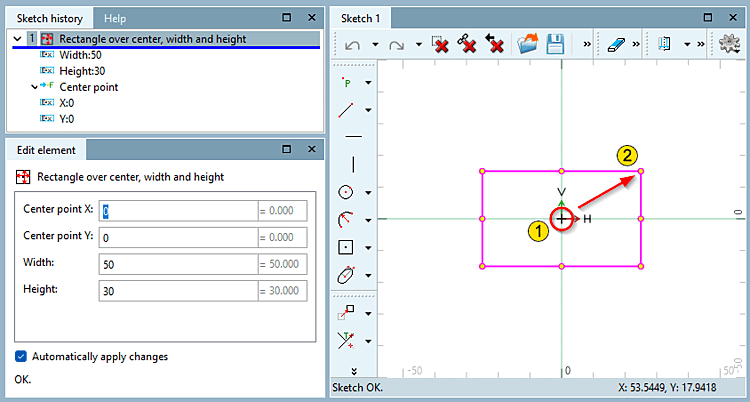Switch to the Help tab
This screenshot has height=402, width=750.
pos(115,19)
